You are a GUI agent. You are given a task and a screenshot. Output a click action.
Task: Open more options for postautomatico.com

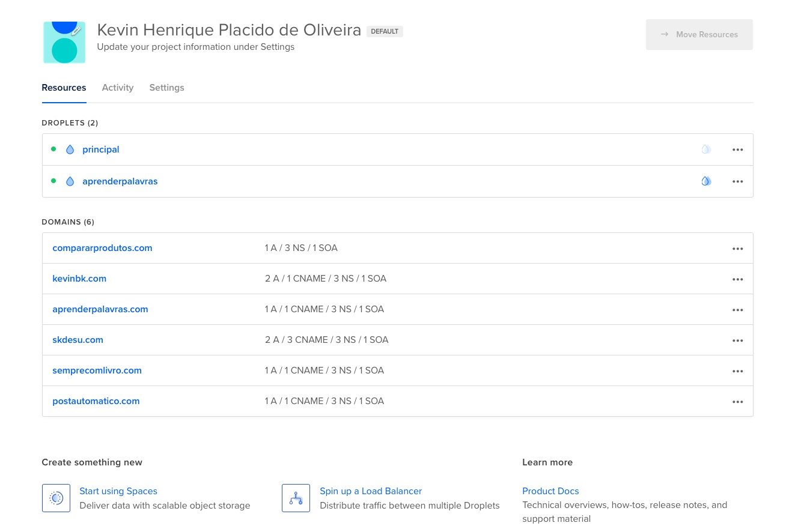737,402
